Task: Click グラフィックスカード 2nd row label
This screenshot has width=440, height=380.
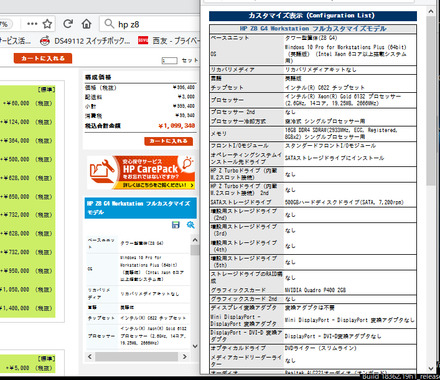Action: (x=244, y=299)
